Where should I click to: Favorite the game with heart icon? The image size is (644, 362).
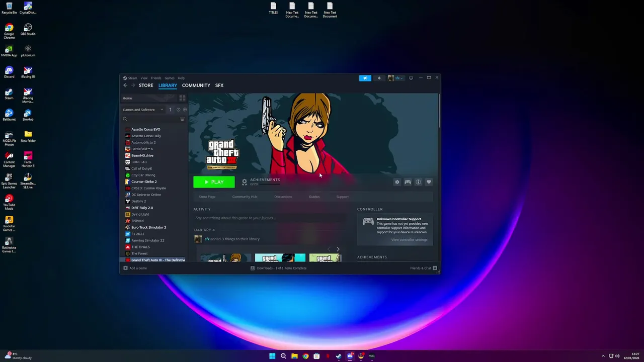429,182
